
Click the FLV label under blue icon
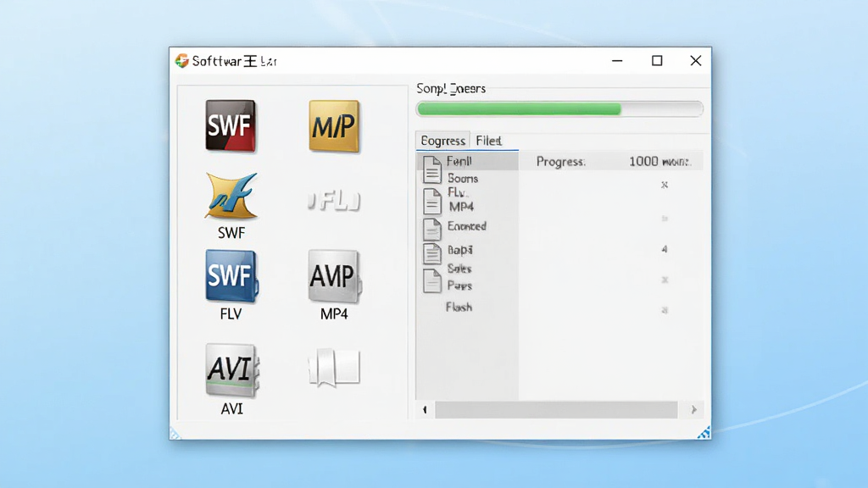[231, 314]
